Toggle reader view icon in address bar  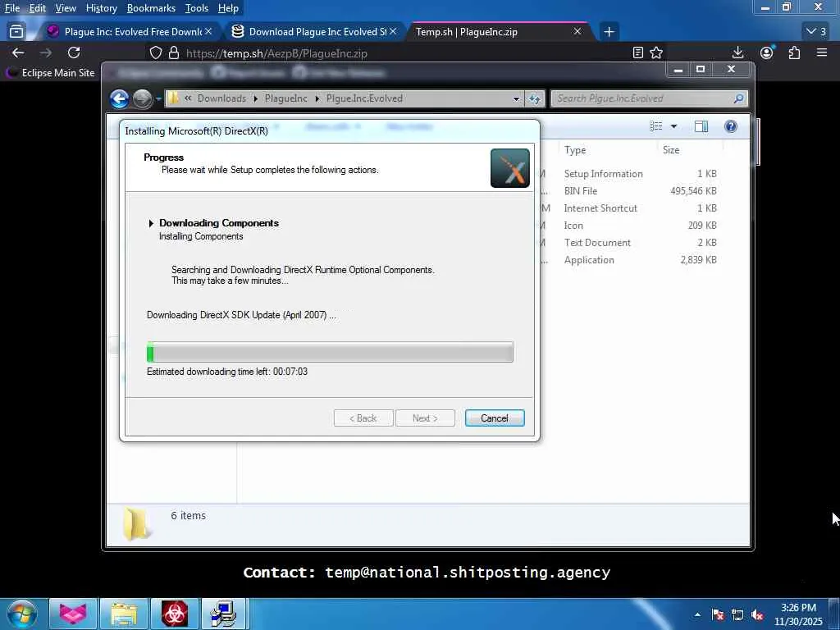coord(637,52)
